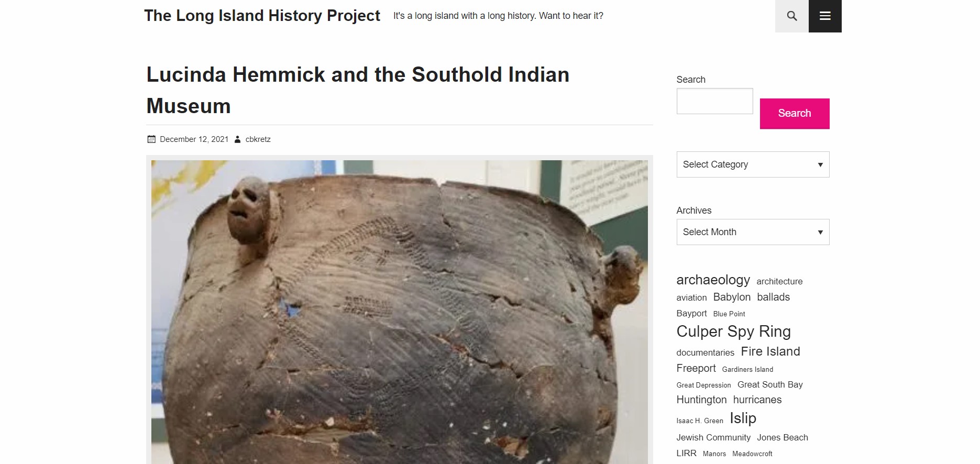Open the December 12, 2021 date link
This screenshot has width=980, height=464.
click(x=194, y=139)
